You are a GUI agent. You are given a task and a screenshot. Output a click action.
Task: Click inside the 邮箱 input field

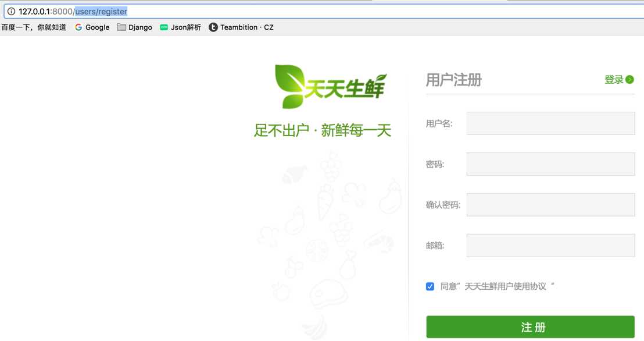(x=550, y=245)
